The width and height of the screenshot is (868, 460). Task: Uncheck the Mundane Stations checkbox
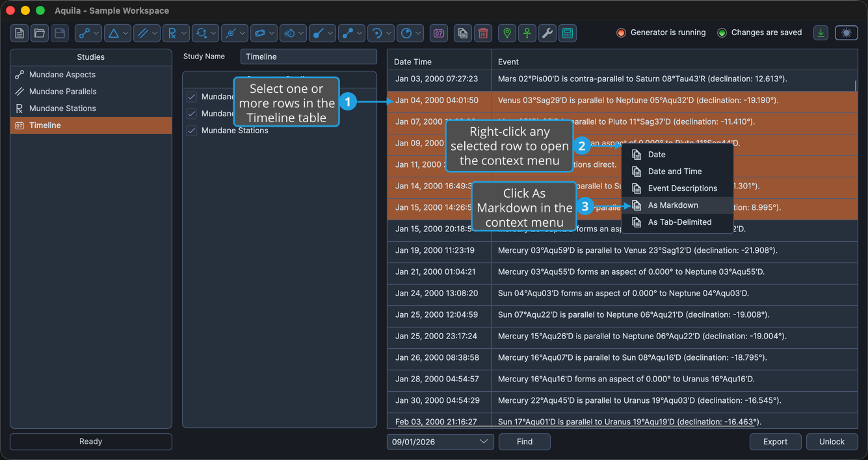(x=192, y=131)
